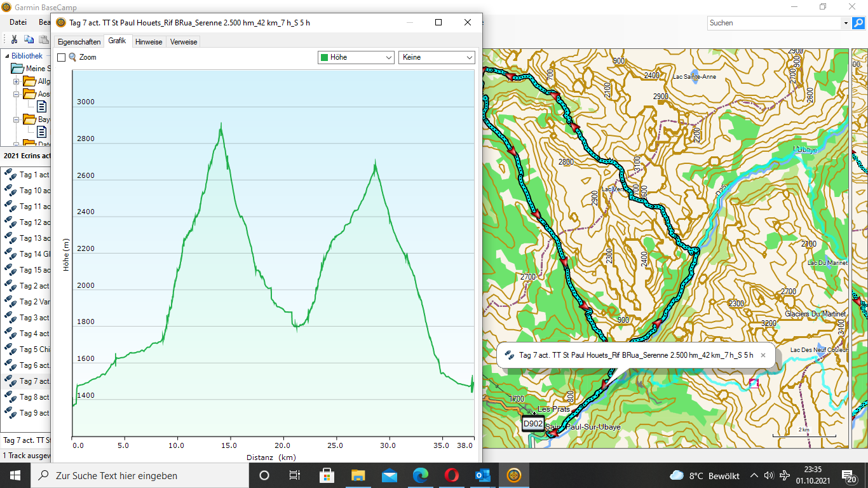Collapse the Bay folder tree node

coord(17,119)
